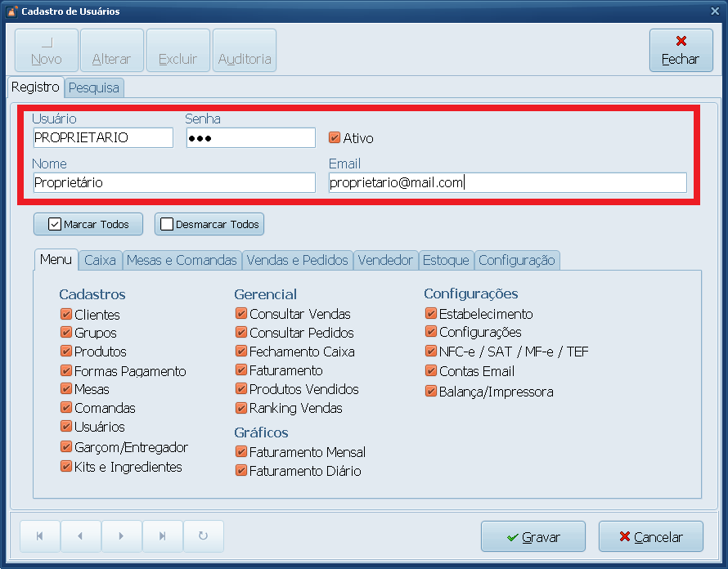The height and width of the screenshot is (569, 728).
Task: Toggle the Ativo checkbox
Action: click(x=334, y=137)
